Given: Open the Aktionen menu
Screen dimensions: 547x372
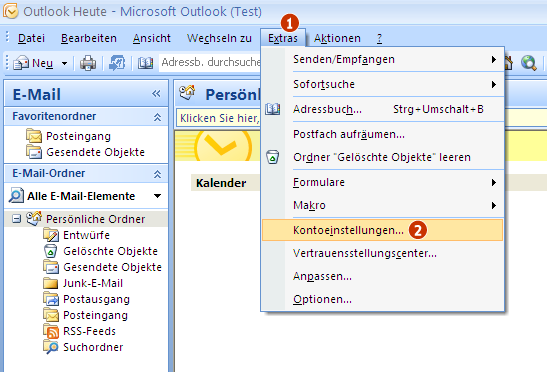Looking at the screenshot, I should coord(337,38).
